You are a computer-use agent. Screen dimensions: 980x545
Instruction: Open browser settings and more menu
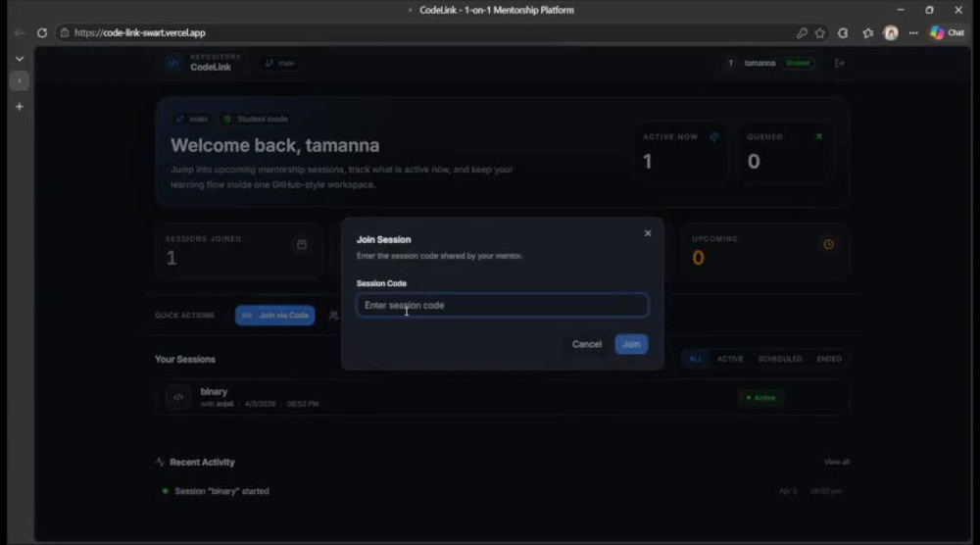click(x=913, y=32)
